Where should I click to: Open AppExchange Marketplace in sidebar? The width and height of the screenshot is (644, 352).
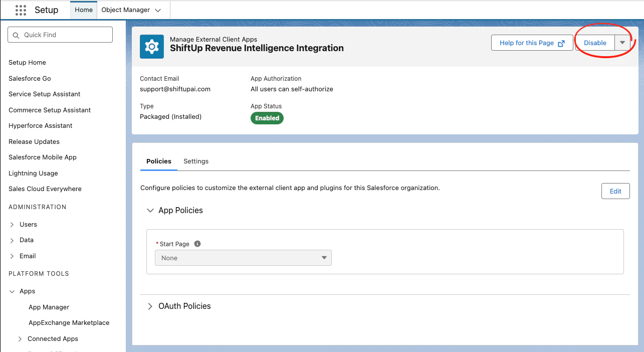point(69,323)
